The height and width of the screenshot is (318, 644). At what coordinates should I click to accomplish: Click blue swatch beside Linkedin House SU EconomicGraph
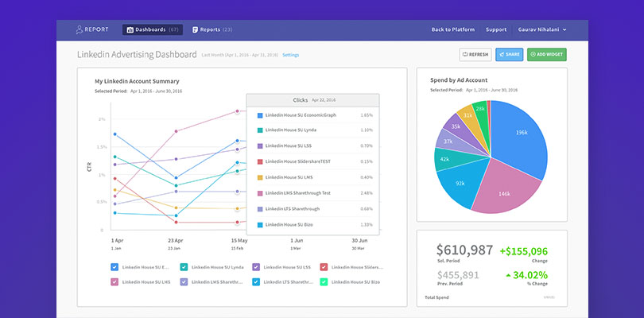point(260,115)
